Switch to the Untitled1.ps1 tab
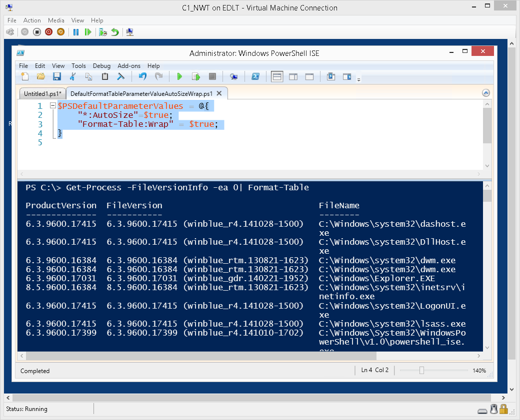Image resolution: width=520 pixels, height=420 pixels. point(42,93)
